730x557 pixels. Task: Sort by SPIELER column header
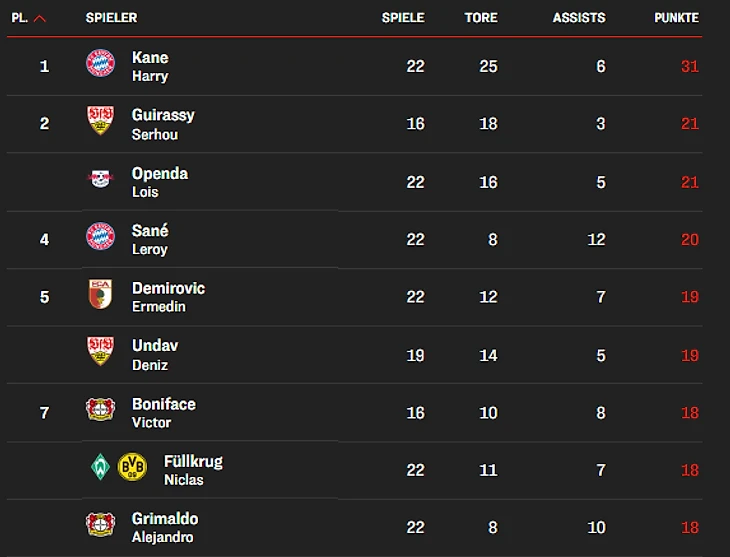coord(111,18)
